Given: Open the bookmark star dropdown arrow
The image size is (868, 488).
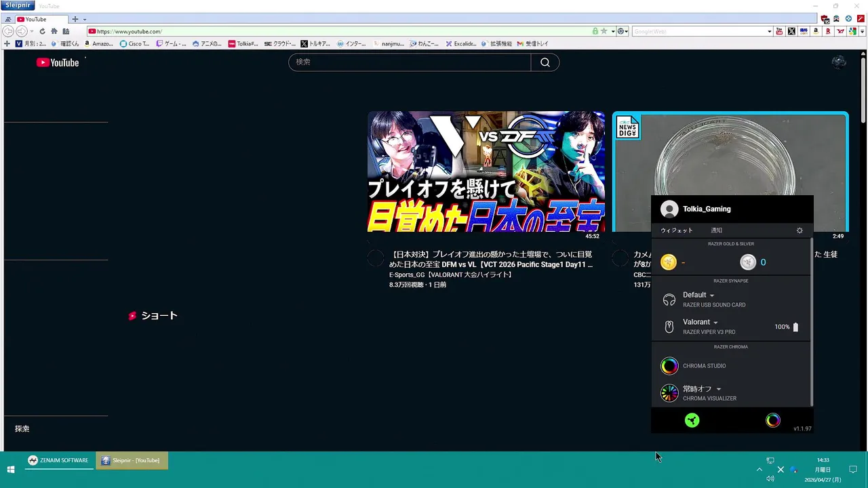Looking at the screenshot, I should pos(612,31).
